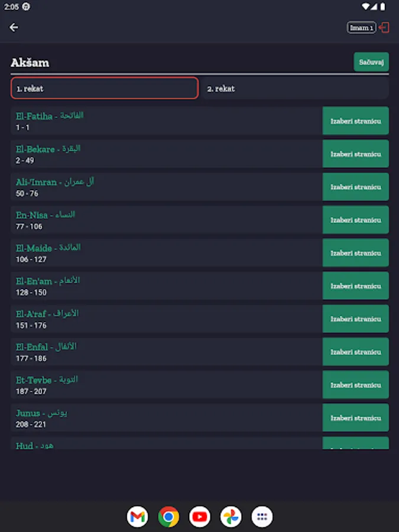Click Izaberi stranicu next to El-Maide
The image size is (399, 532).
tap(355, 253)
